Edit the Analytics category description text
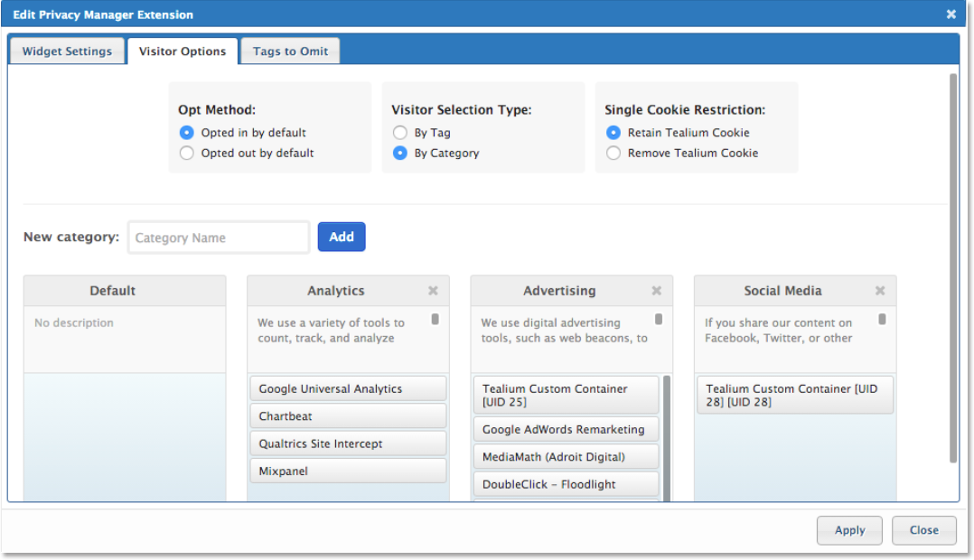 tap(331, 331)
